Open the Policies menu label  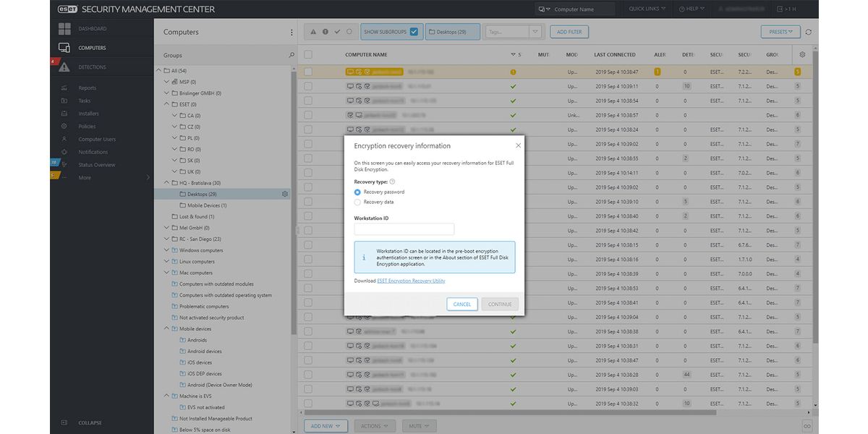87,127
